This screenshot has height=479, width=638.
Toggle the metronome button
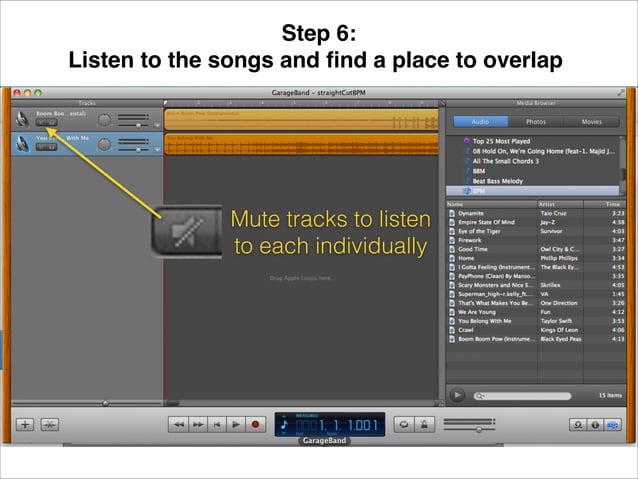[424, 424]
